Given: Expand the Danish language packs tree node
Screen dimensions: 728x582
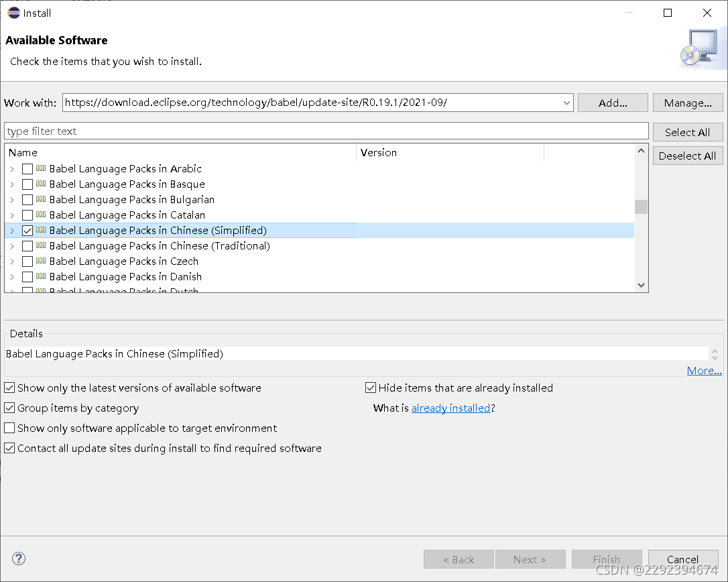Looking at the screenshot, I should [12, 277].
